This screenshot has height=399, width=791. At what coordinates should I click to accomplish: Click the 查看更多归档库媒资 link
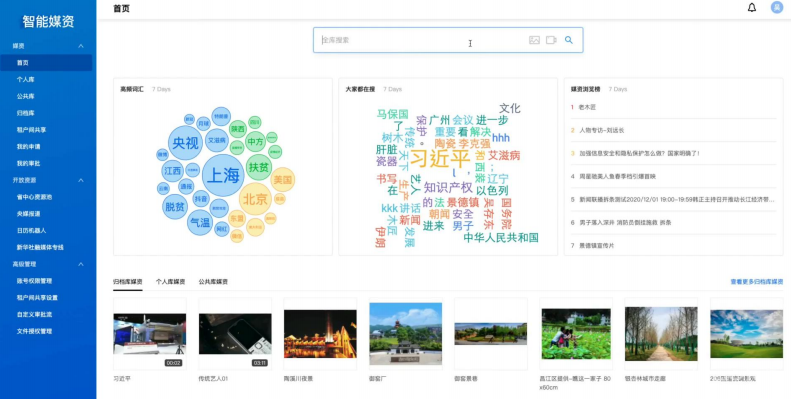tap(757, 281)
